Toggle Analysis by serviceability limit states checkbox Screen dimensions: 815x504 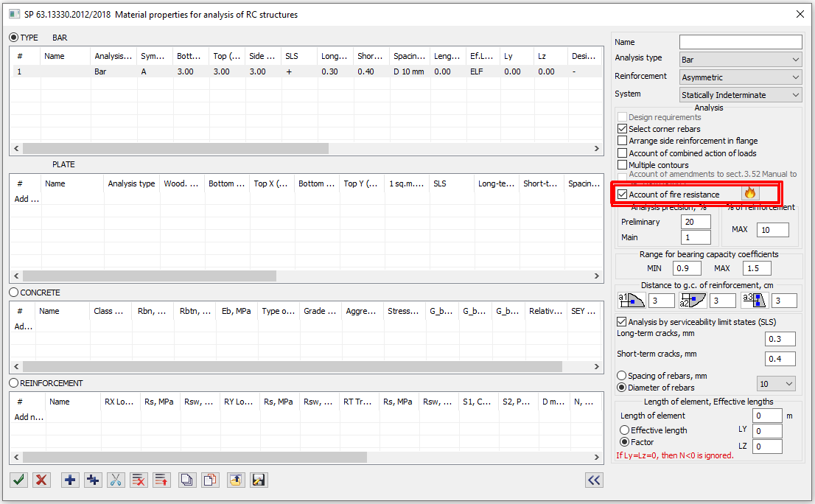[621, 322]
